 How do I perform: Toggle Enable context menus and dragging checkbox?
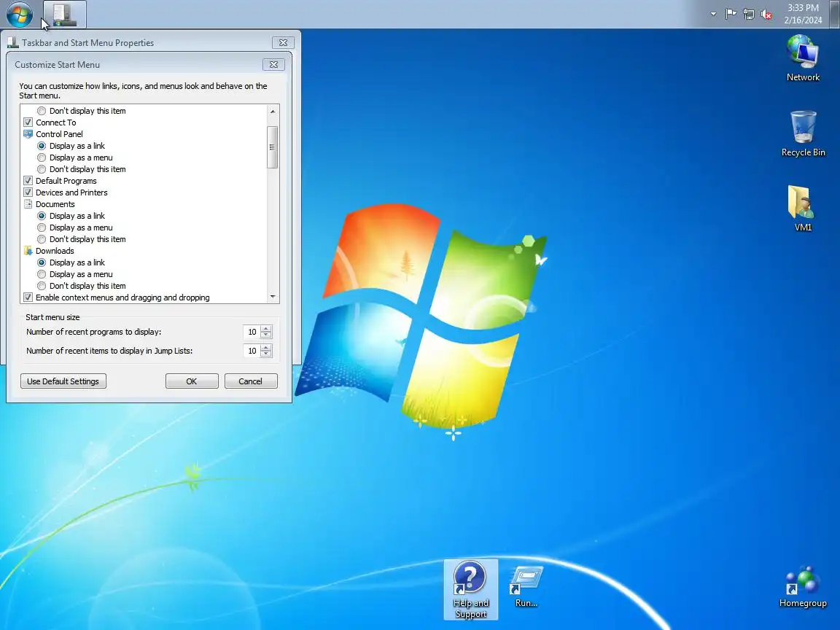pyautogui.click(x=28, y=297)
